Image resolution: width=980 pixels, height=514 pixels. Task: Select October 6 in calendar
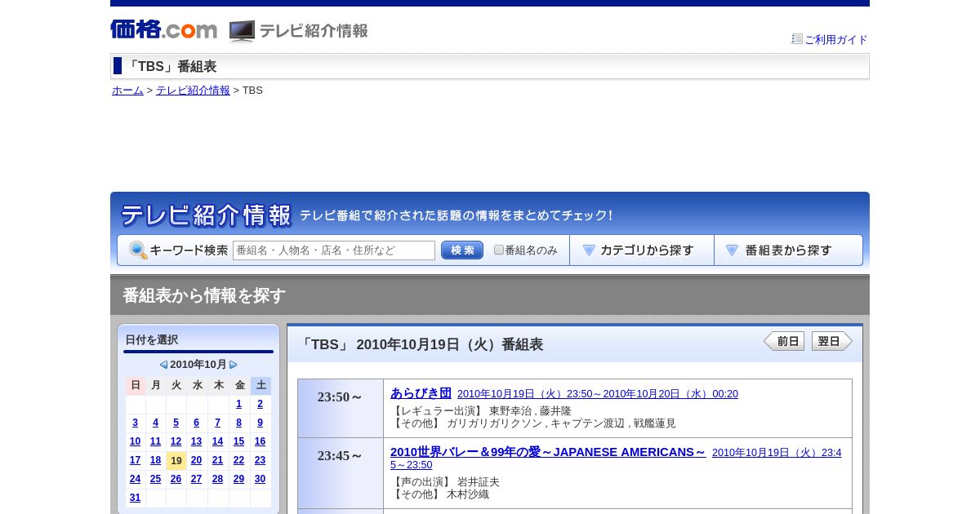click(196, 423)
